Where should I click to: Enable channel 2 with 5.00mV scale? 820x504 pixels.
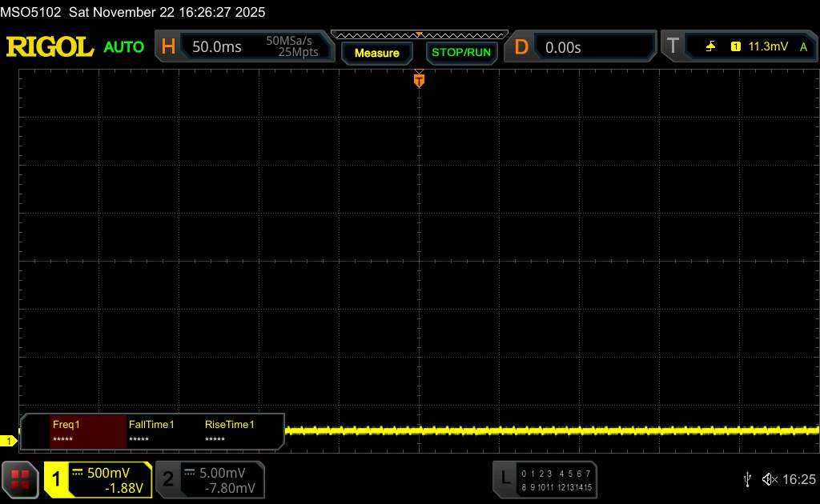click(x=209, y=479)
